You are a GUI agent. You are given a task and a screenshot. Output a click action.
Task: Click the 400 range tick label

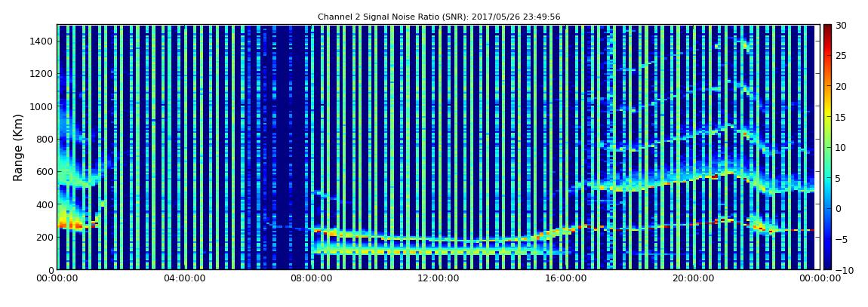tap(43, 204)
